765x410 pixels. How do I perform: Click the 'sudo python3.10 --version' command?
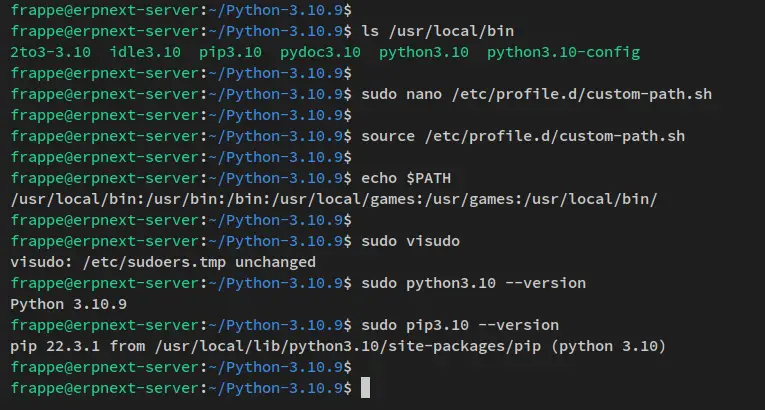coord(473,283)
